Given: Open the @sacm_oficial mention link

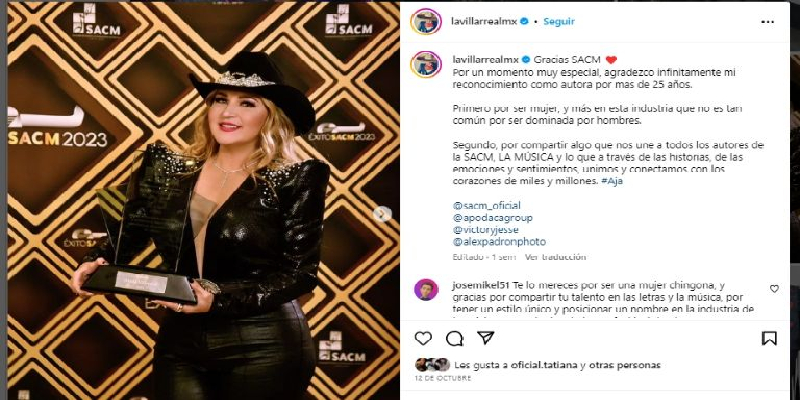Looking at the screenshot, I should [487, 205].
